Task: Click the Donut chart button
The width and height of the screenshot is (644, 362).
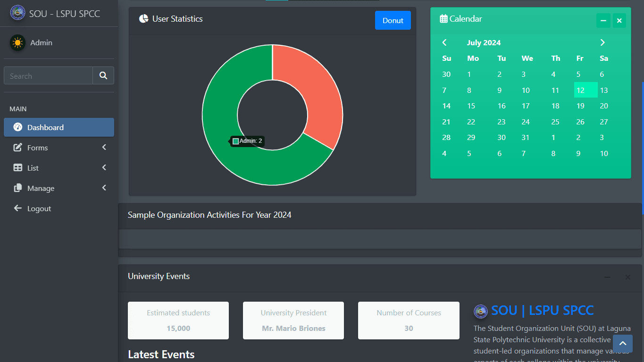Action: point(393,20)
